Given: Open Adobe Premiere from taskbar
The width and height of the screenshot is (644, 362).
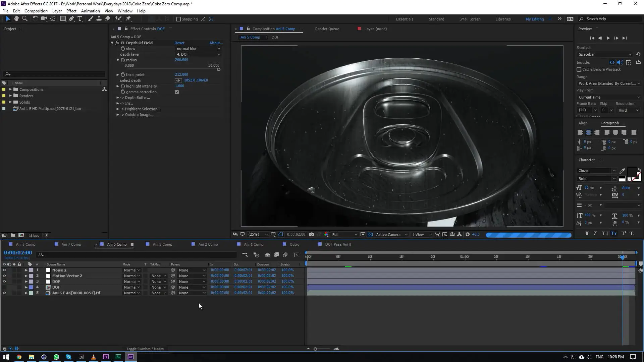Looking at the screenshot, I should tap(106, 357).
